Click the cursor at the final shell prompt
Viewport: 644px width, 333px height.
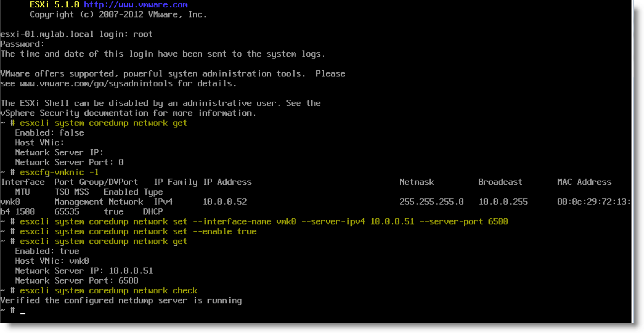(x=23, y=311)
